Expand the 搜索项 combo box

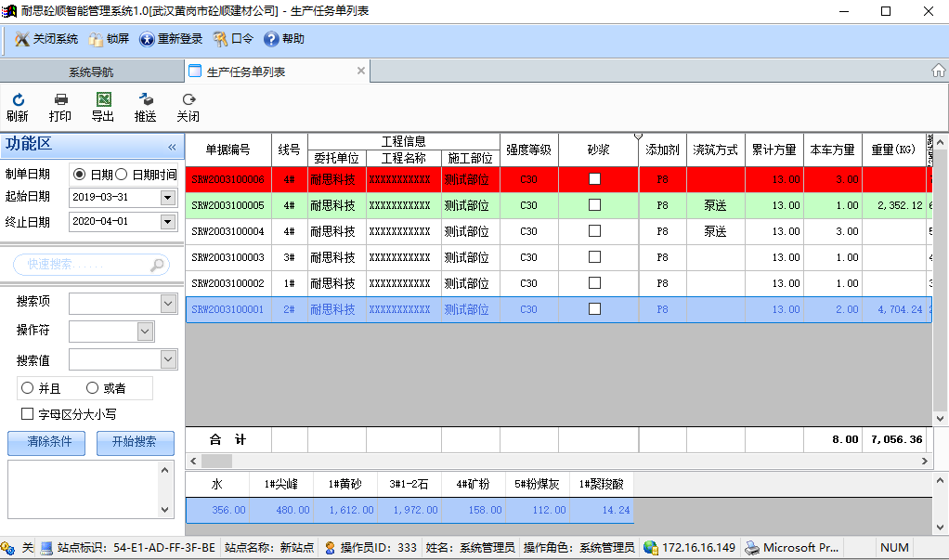point(168,304)
